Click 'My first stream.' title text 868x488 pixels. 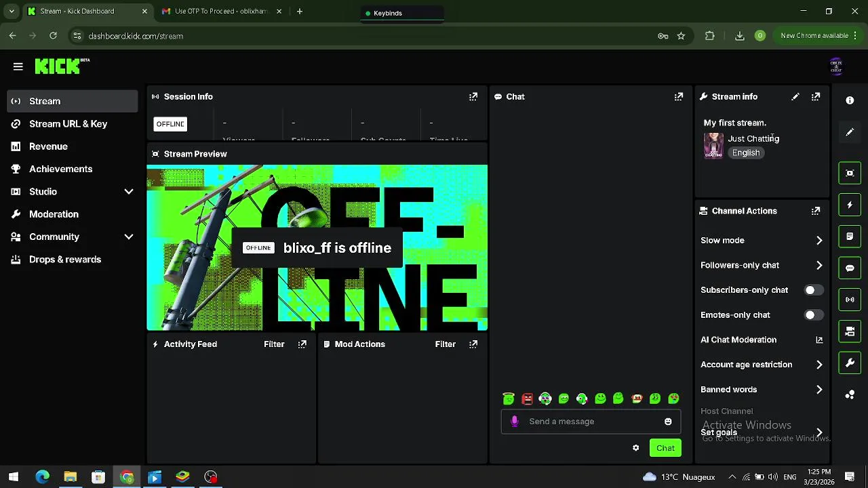point(734,123)
